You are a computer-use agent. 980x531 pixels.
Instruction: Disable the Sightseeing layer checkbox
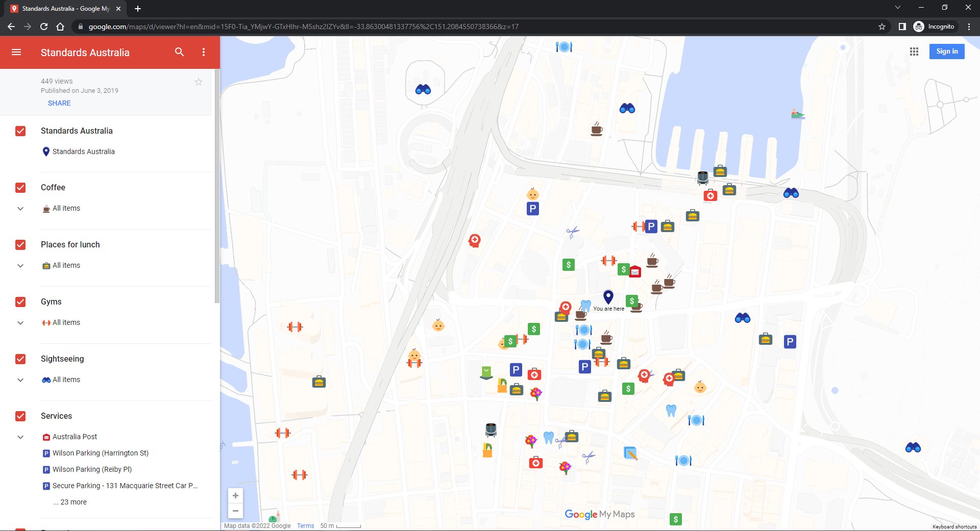[x=20, y=359]
